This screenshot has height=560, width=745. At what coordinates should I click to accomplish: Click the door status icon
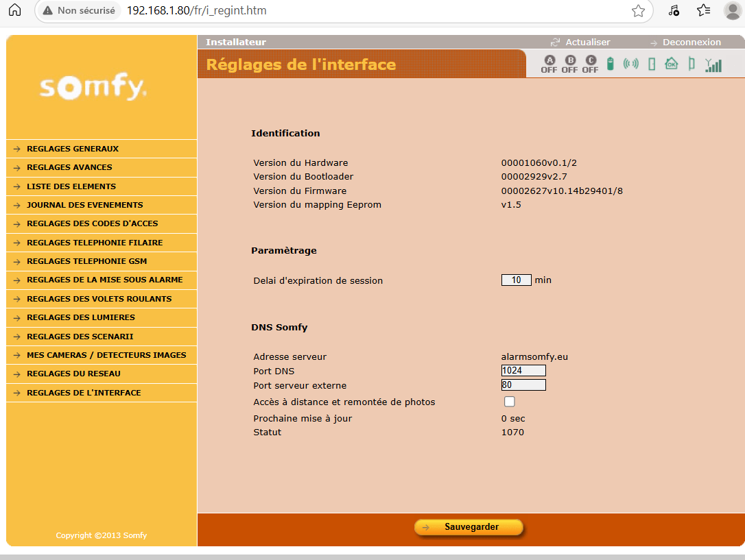pos(652,64)
